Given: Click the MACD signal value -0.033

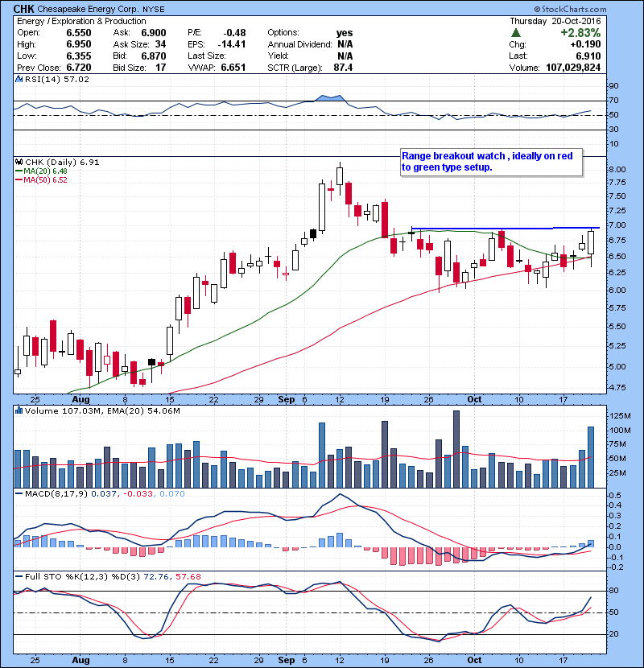Looking at the screenshot, I should (138, 494).
